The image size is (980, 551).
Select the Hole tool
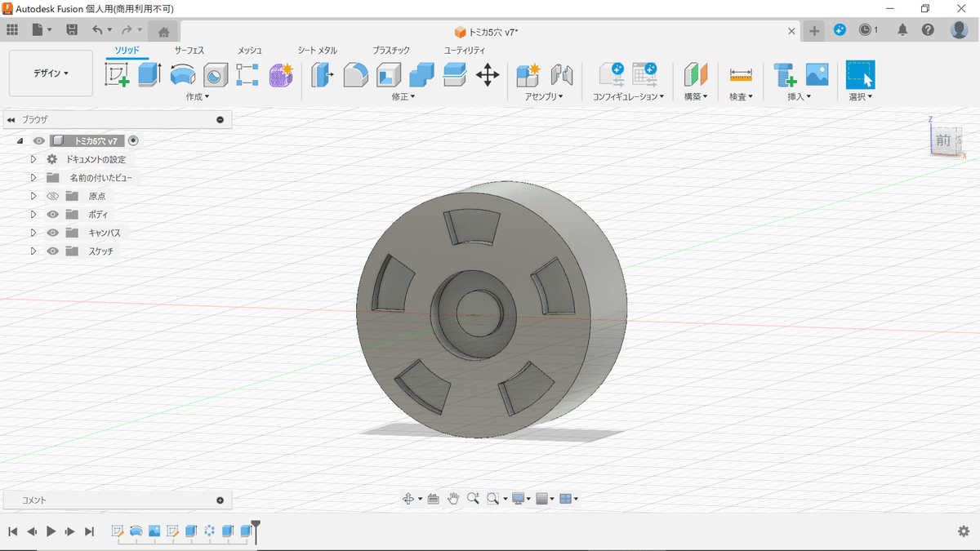(x=215, y=75)
